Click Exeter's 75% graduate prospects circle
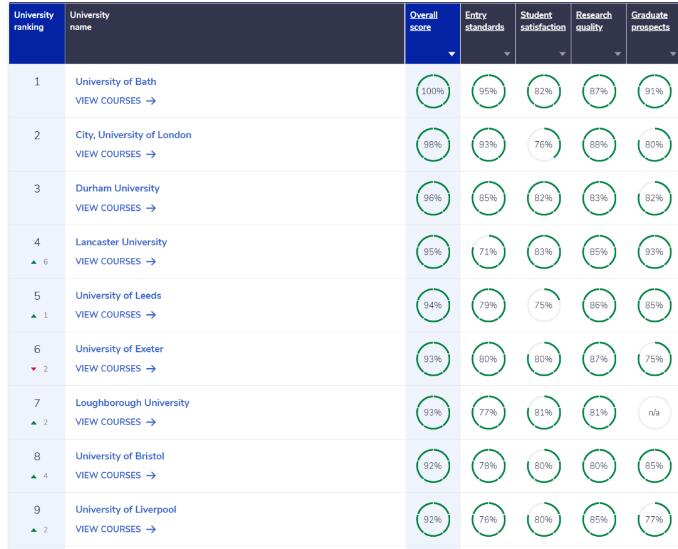This screenshot has height=549, width=678. pos(654,359)
